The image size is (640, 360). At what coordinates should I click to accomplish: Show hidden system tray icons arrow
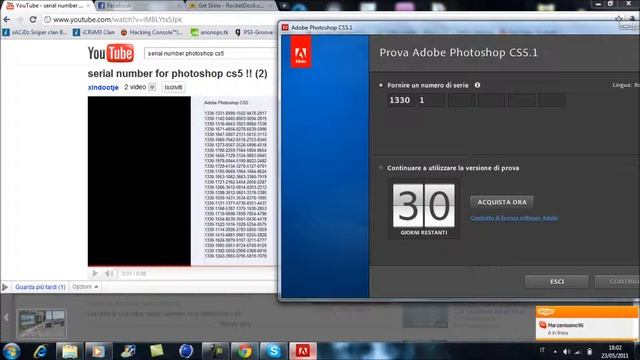555,351
